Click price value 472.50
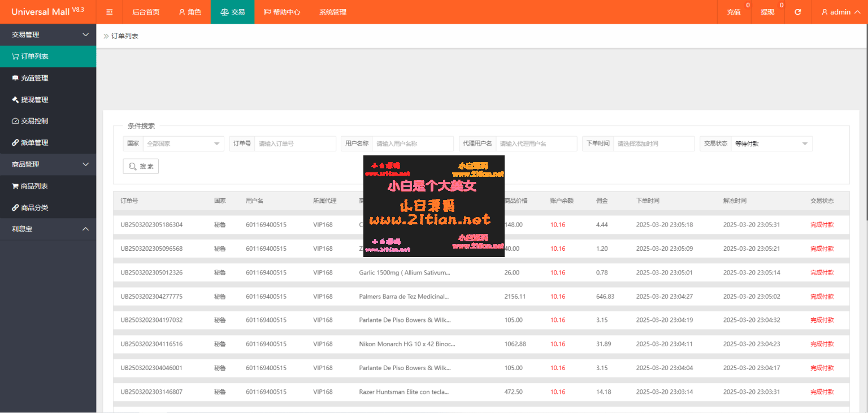The image size is (868, 413). coord(514,392)
